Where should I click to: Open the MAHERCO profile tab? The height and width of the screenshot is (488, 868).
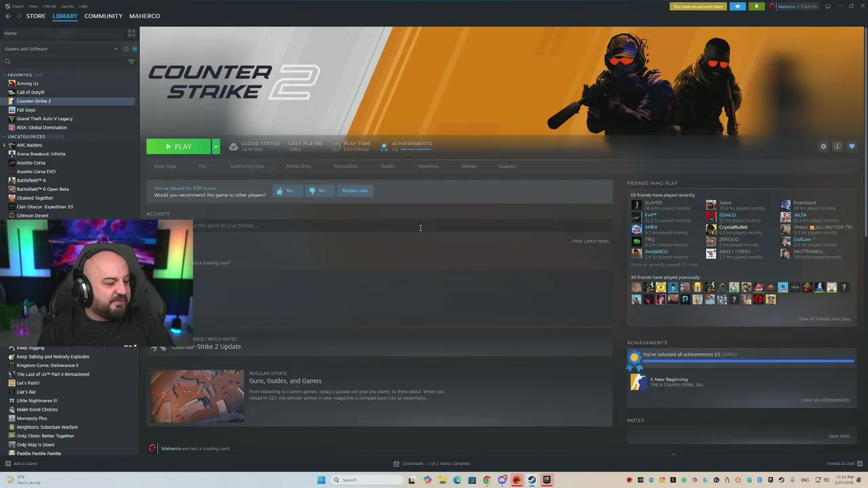click(144, 16)
